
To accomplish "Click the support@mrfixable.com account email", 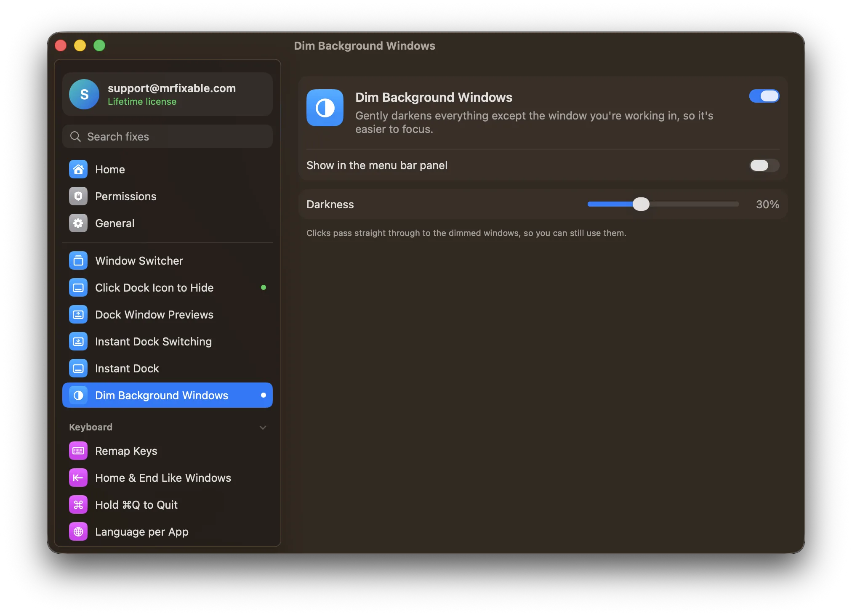I will (x=172, y=88).
